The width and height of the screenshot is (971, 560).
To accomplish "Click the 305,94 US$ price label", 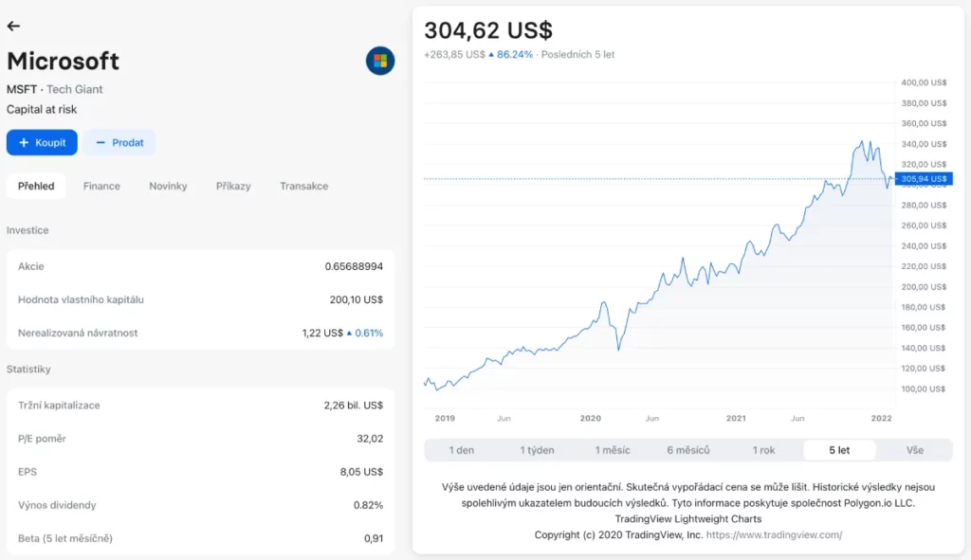I will tap(924, 178).
